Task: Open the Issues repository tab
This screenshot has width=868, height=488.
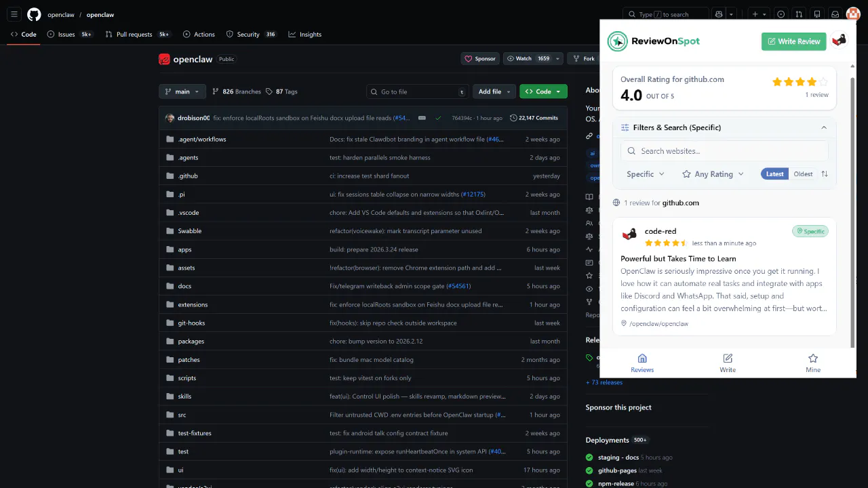Action: pyautogui.click(x=70, y=35)
